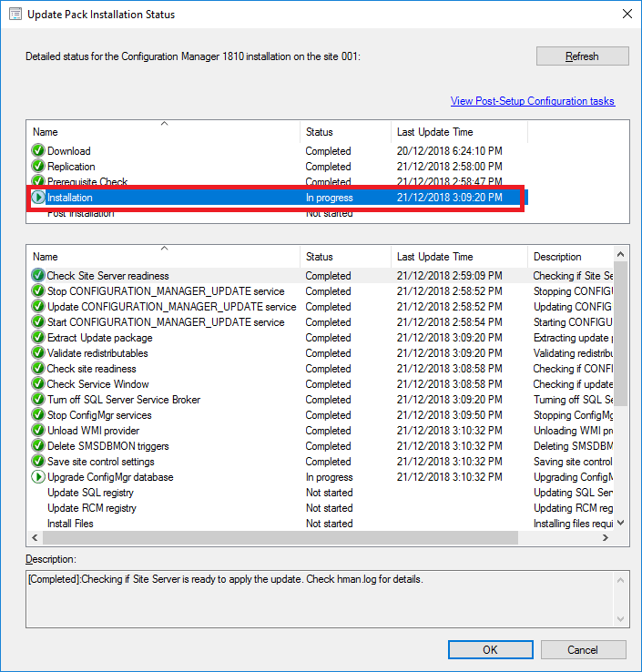Select the Turn off SQL Server Service Broker step
The height and width of the screenshot is (672, 642).
coord(321,400)
